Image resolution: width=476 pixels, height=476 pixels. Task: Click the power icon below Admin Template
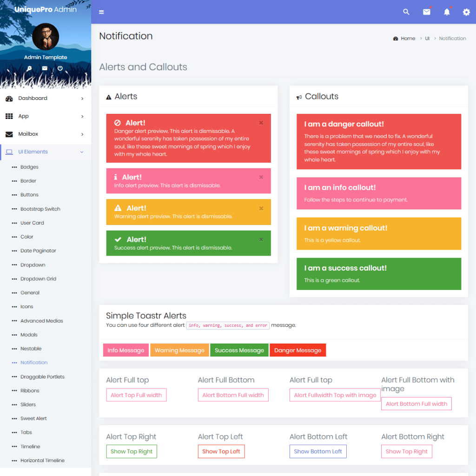tap(60, 68)
